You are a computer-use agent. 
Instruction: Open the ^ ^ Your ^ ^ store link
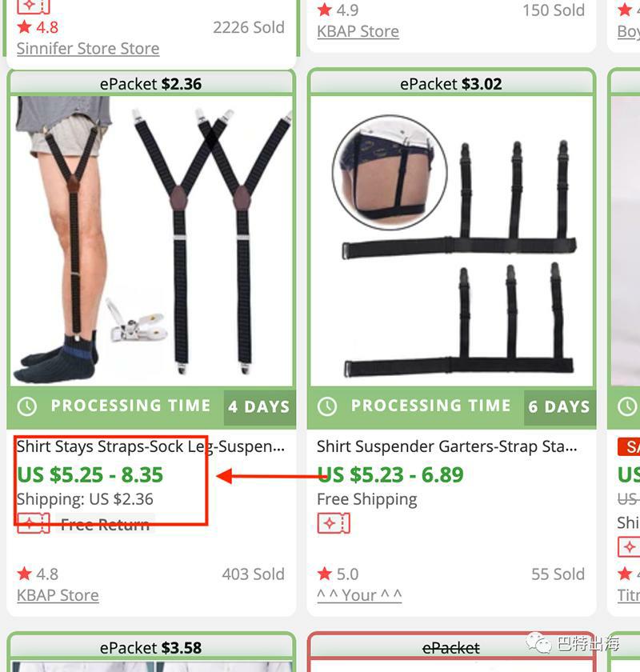[359, 595]
